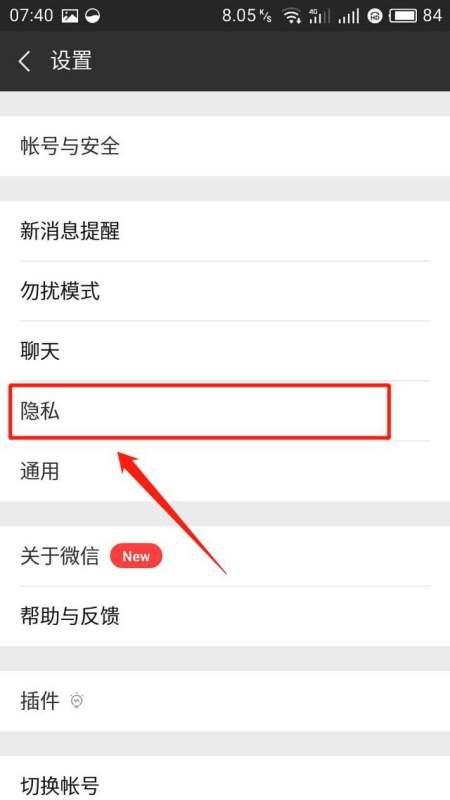
Task: Open 新消息提醒 settings
Action: [225, 231]
